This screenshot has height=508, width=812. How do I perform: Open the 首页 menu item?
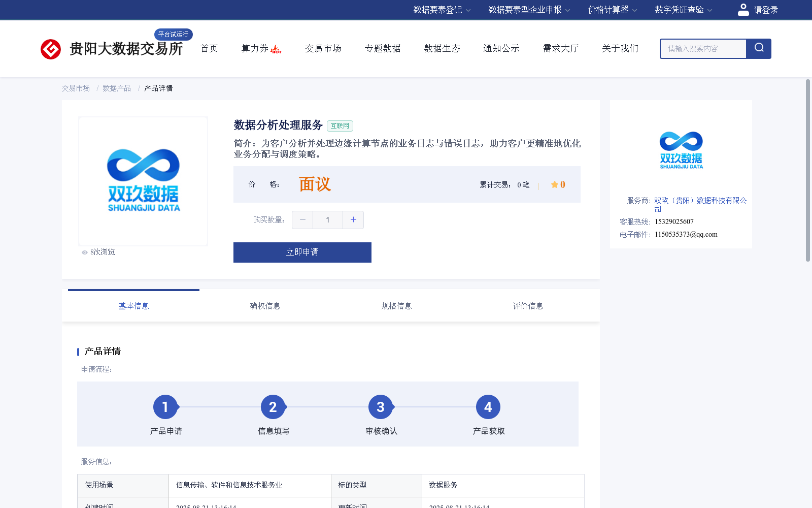(x=209, y=48)
